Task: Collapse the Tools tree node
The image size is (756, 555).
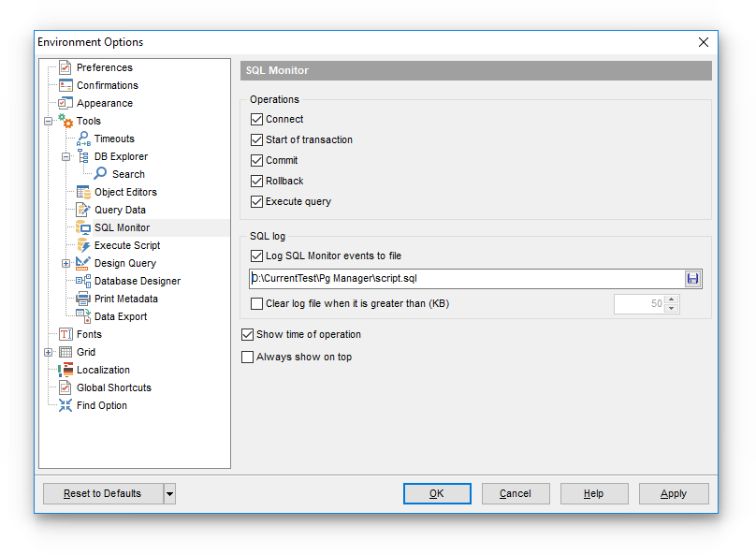Action: pos(49,121)
